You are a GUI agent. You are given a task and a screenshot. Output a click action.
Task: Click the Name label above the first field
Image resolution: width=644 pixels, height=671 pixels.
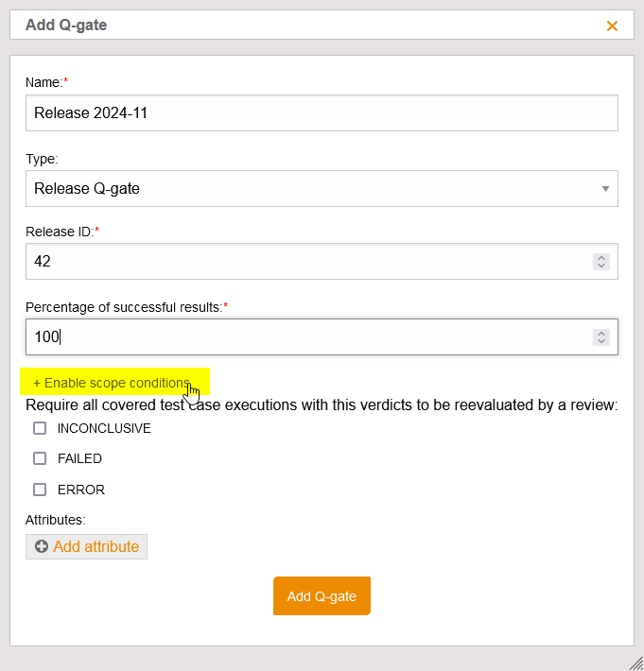(x=44, y=82)
